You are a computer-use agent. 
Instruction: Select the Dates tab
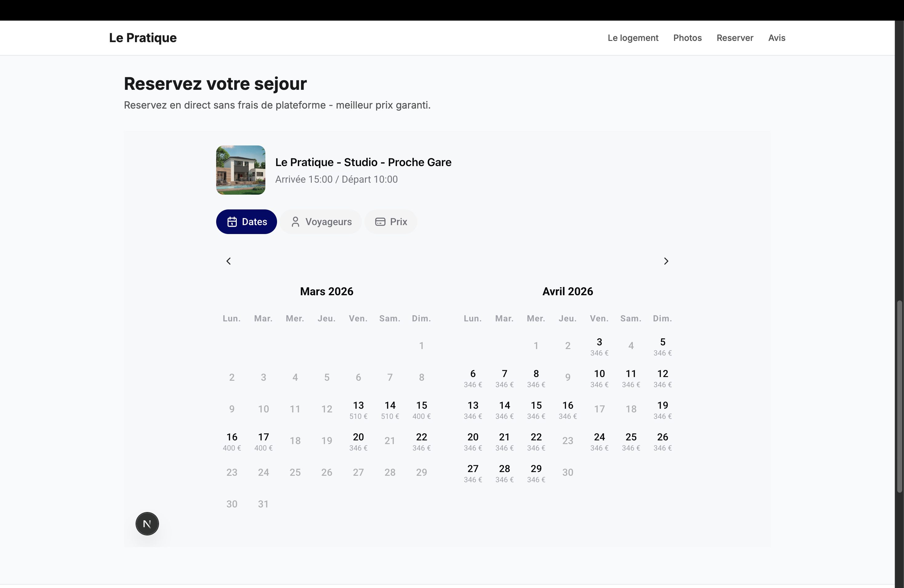[x=247, y=221]
